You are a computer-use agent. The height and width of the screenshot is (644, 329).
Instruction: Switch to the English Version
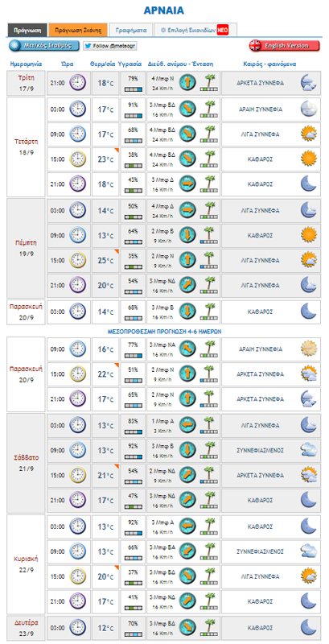(x=284, y=46)
